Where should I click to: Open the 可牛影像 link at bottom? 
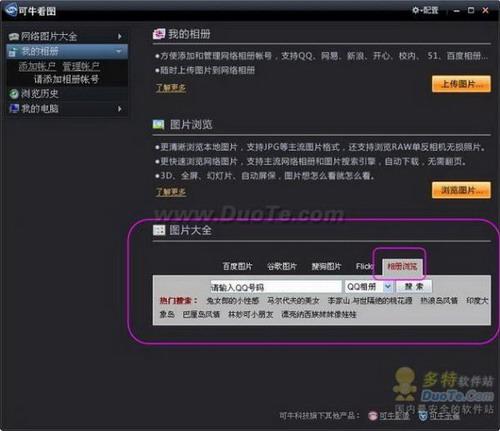[394, 416]
